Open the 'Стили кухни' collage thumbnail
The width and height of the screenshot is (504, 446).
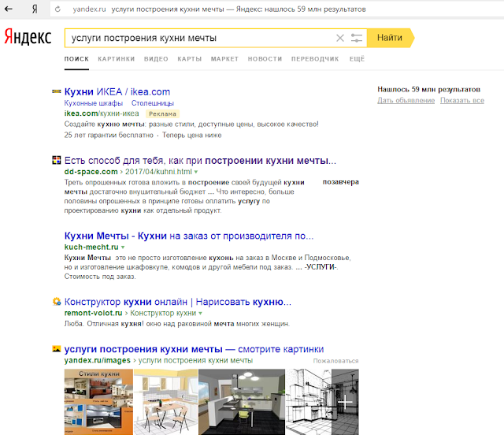98,402
